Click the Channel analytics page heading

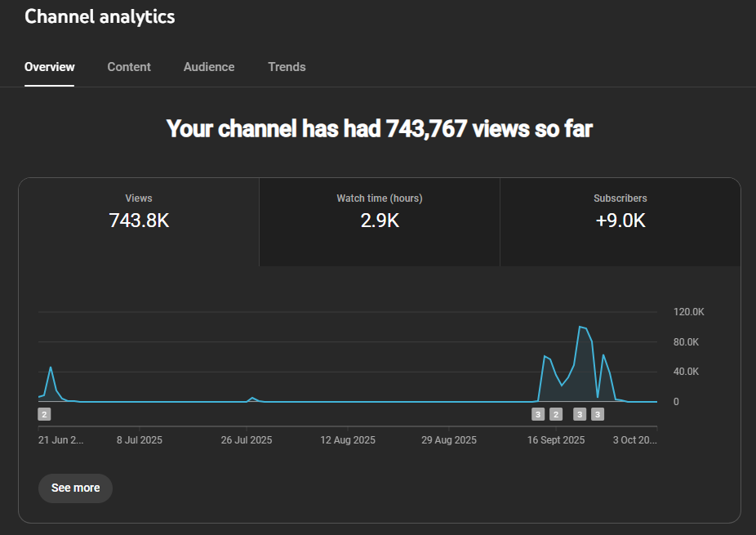[100, 16]
